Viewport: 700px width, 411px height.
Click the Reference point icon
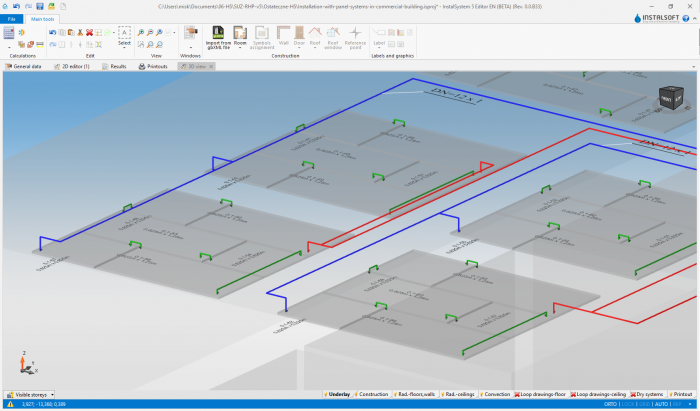tap(354, 32)
